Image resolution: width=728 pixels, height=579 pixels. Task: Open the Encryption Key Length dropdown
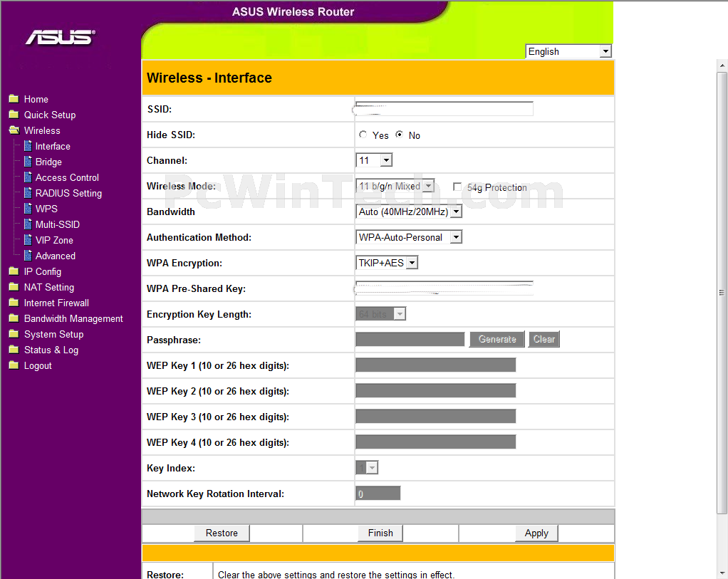coord(380,314)
